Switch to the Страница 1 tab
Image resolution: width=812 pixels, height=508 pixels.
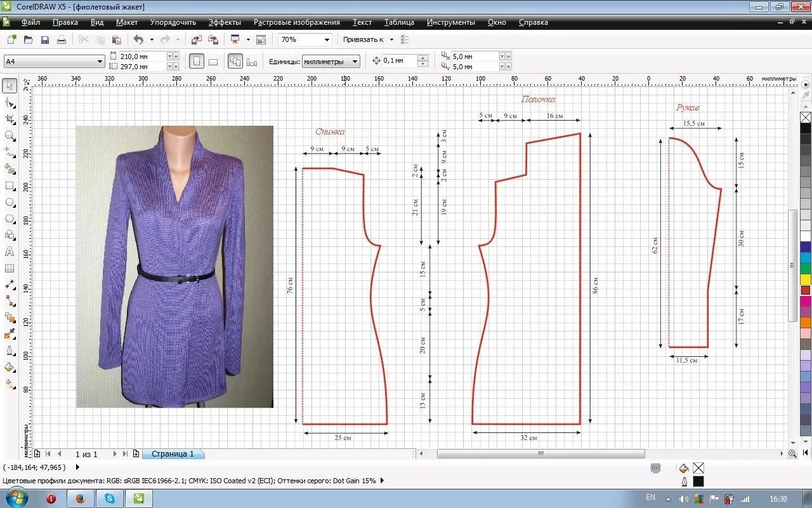[173, 454]
